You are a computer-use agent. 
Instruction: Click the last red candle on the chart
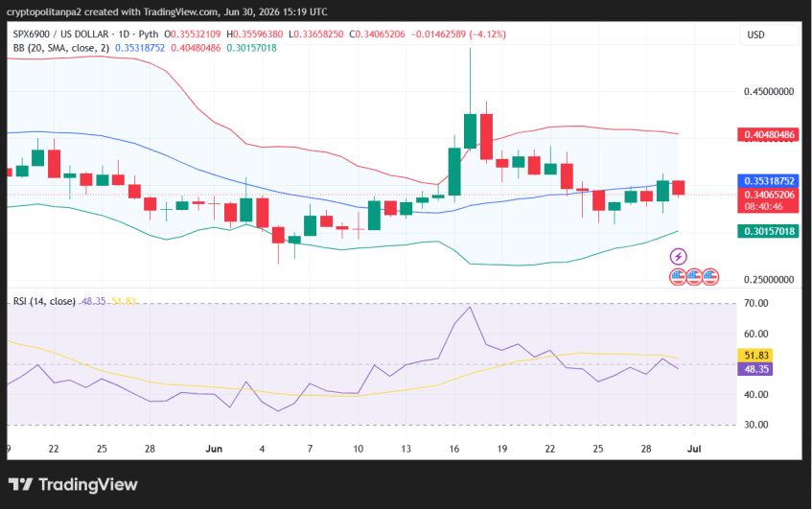coord(679,188)
